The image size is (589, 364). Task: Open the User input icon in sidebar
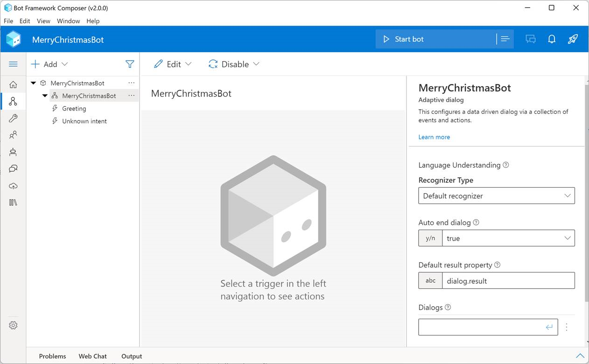pyautogui.click(x=13, y=135)
